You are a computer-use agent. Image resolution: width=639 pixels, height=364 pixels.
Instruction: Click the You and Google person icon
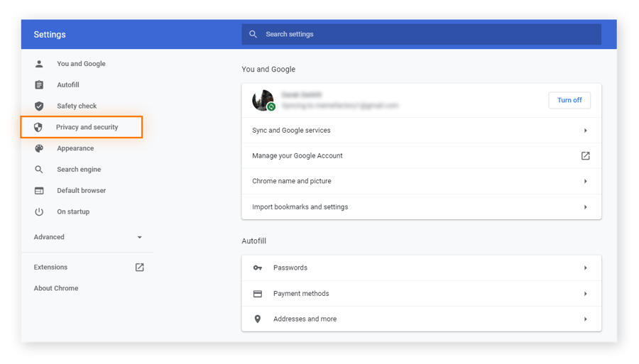tap(39, 64)
